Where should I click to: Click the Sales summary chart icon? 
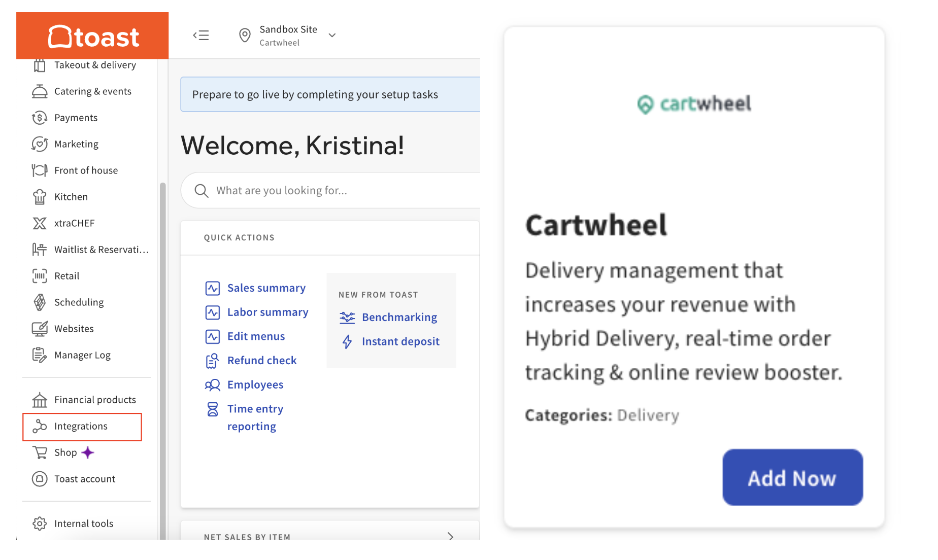click(x=213, y=288)
